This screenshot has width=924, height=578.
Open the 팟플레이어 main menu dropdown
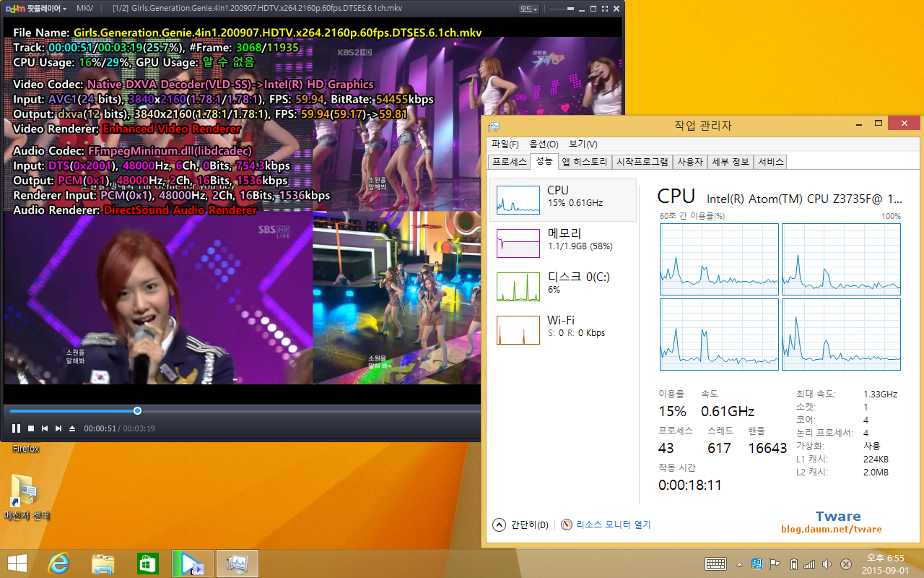[36, 9]
